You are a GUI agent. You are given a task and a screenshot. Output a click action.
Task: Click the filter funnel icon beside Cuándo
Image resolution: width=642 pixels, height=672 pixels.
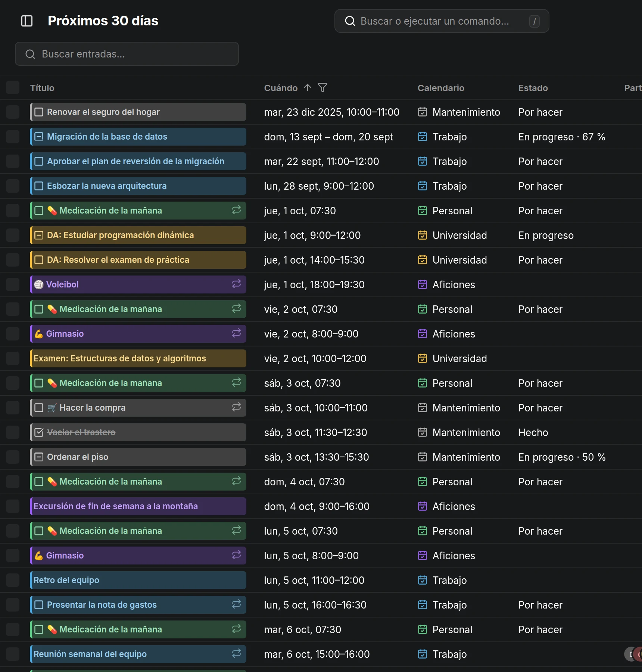click(322, 88)
